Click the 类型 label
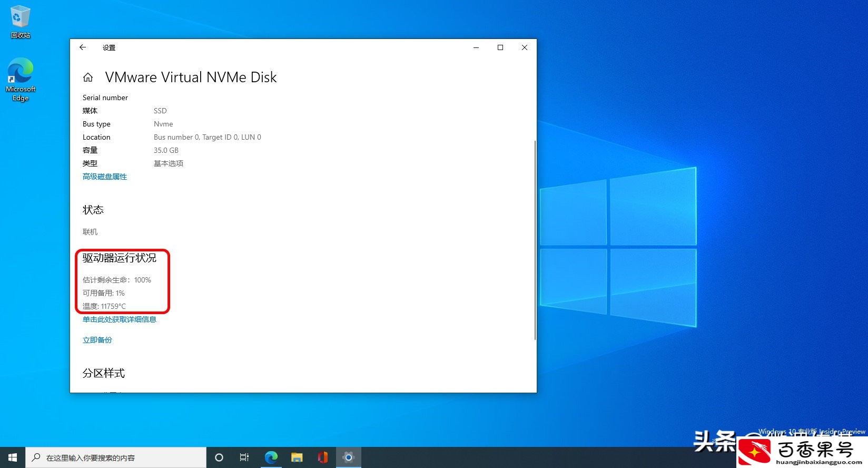 90,163
